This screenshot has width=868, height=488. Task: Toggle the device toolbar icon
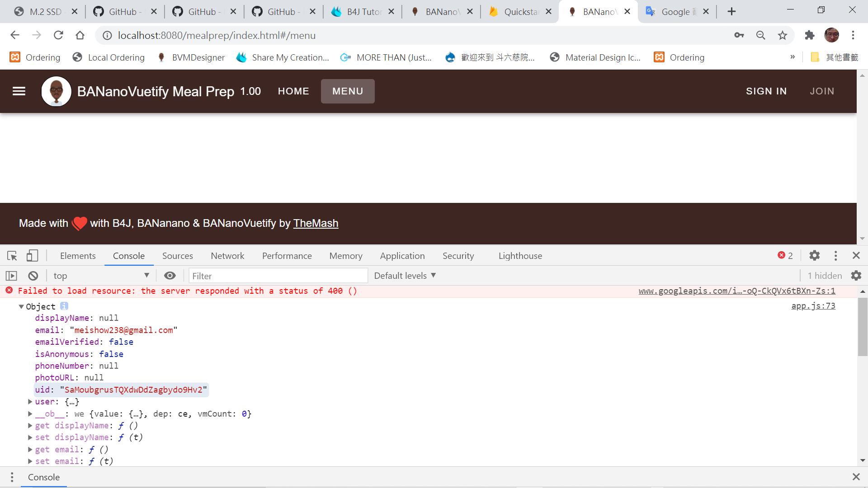[x=32, y=256]
